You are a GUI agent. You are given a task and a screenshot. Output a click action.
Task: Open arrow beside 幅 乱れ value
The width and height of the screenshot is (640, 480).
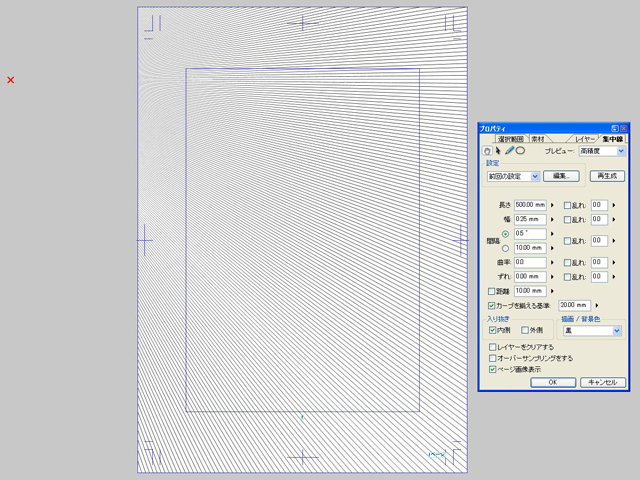pyautogui.click(x=613, y=219)
